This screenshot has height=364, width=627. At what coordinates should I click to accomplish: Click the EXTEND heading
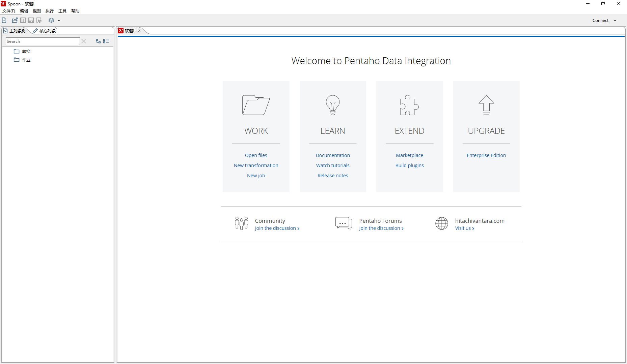410,131
